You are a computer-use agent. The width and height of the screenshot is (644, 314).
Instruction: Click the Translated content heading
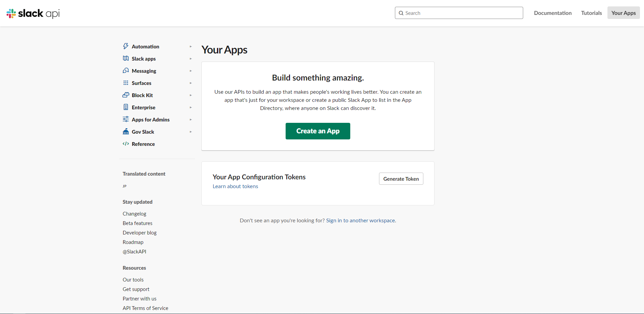(144, 174)
